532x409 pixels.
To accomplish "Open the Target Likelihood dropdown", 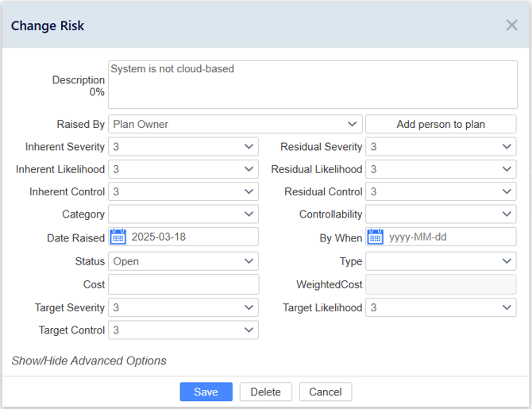I will click(x=441, y=307).
